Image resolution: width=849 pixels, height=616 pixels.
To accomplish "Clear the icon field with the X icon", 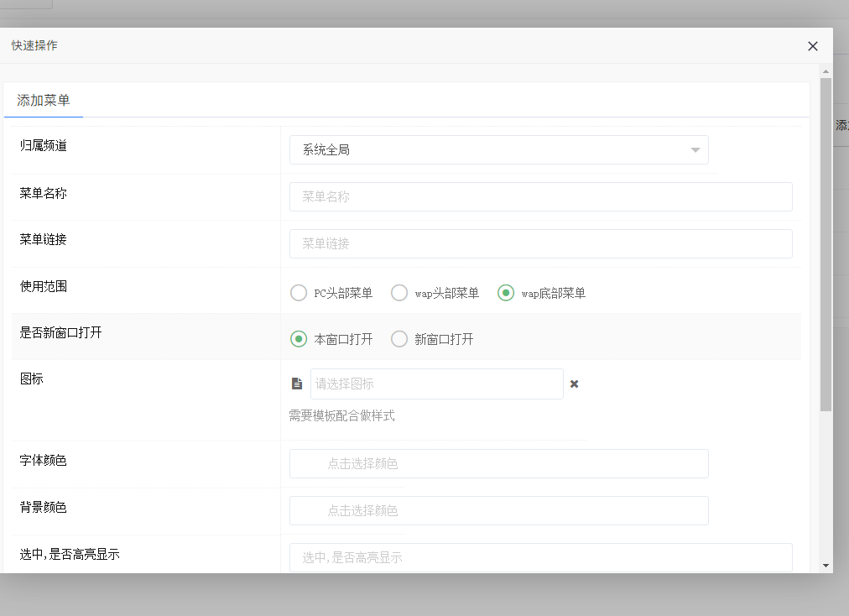I will pyautogui.click(x=575, y=384).
